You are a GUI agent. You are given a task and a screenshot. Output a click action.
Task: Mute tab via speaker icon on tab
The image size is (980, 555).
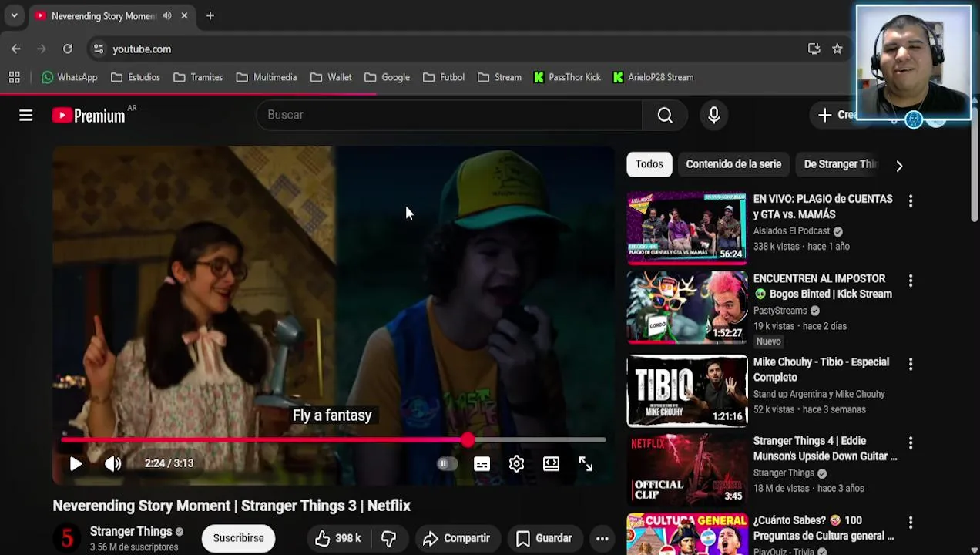click(167, 15)
